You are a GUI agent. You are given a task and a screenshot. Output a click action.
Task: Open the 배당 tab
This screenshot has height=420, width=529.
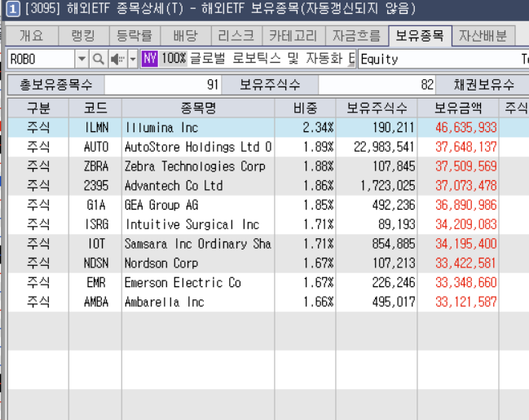[186, 35]
